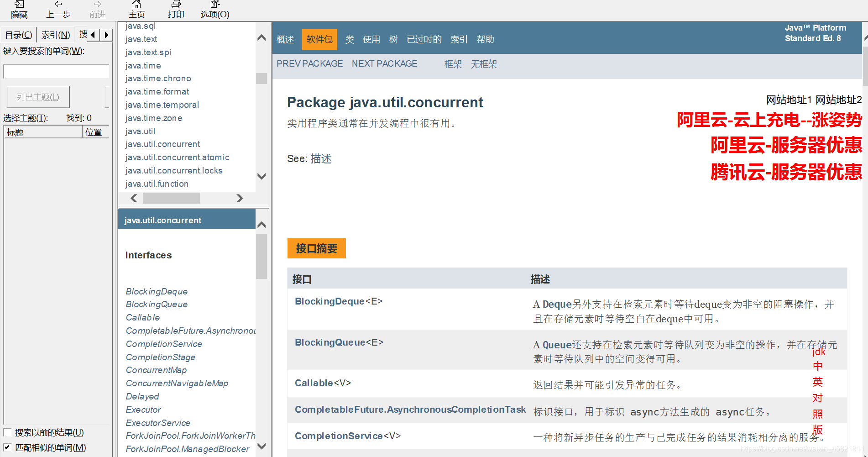Click the 无框架 no-frames link
This screenshot has width=868, height=457.
(484, 64)
